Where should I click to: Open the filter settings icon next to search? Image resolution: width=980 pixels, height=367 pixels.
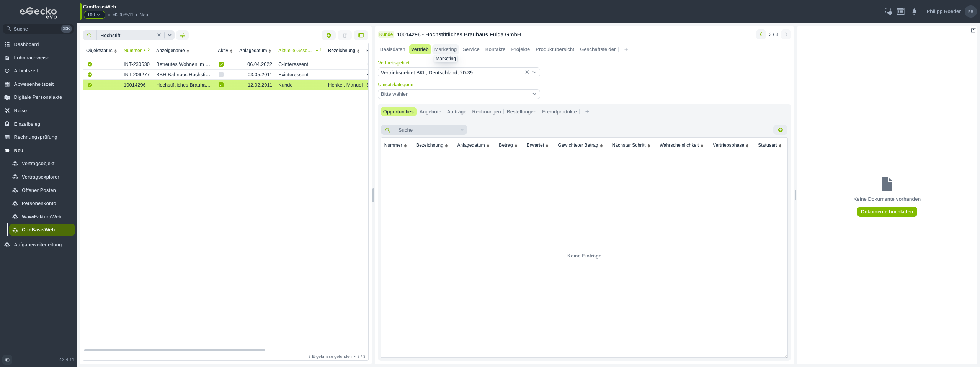[x=182, y=35]
